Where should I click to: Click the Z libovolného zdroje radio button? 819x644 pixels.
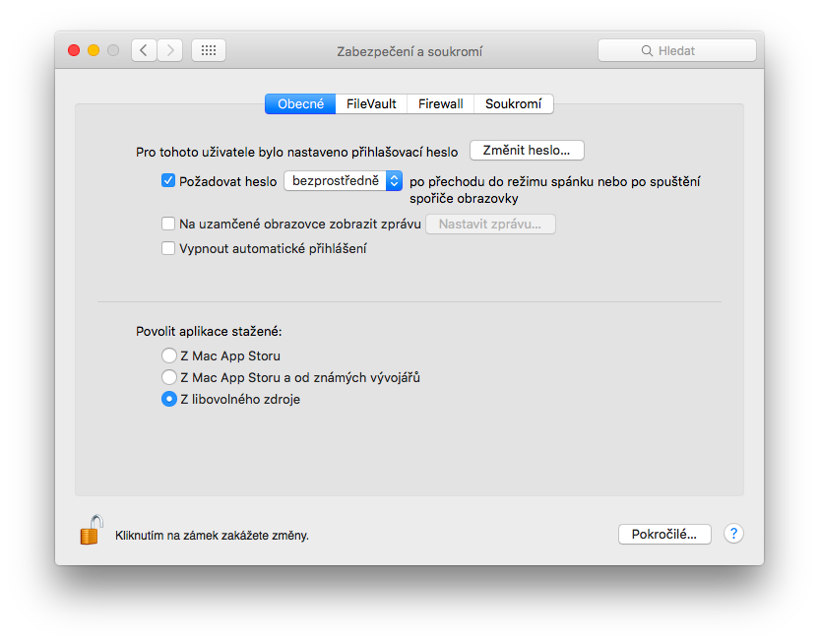[x=168, y=399]
